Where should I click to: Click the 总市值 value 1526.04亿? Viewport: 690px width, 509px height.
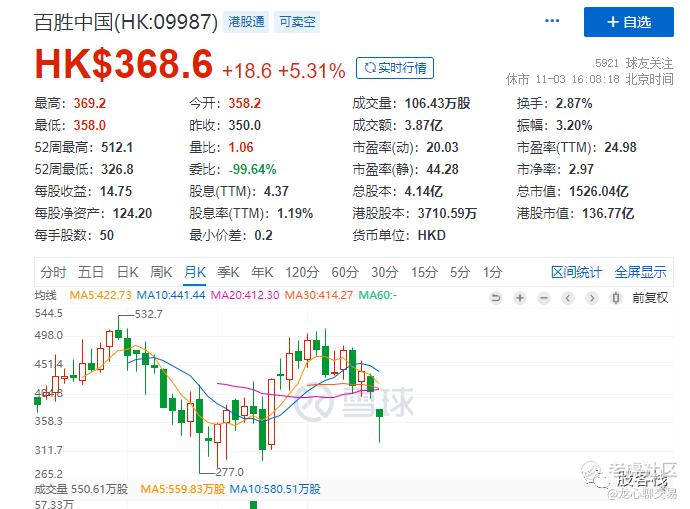tap(598, 191)
